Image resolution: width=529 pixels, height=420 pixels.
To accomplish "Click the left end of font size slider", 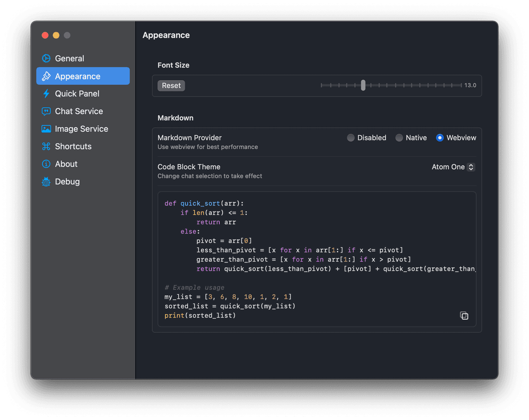I will pos(321,85).
